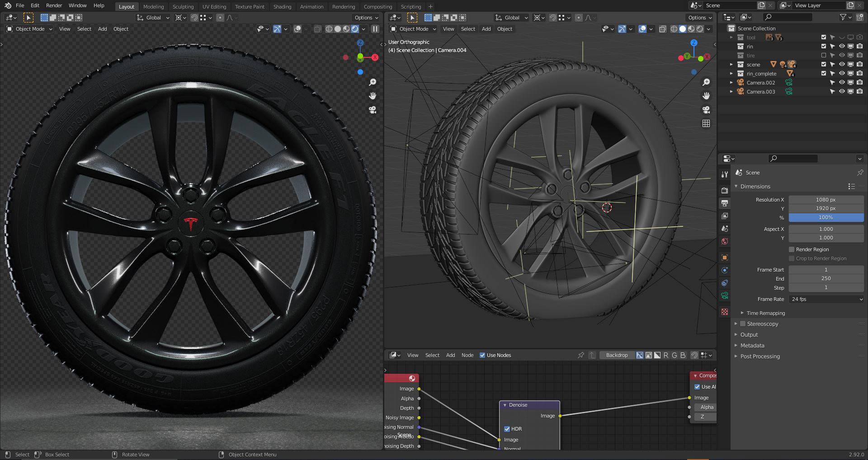
Task: Open the outliner filter icon
Action: click(x=843, y=17)
